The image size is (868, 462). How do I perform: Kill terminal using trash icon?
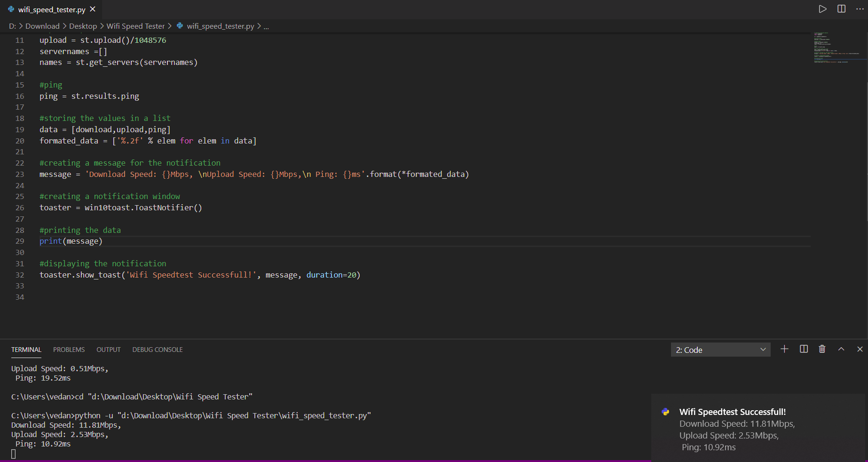point(822,349)
